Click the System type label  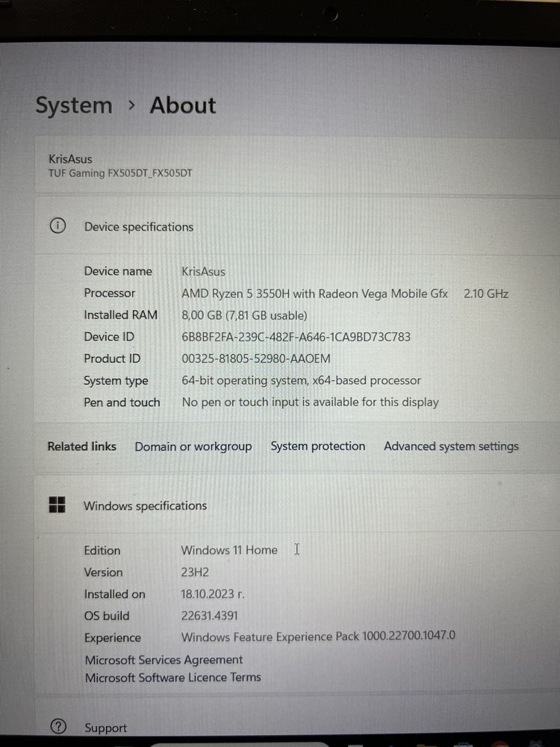point(116,381)
